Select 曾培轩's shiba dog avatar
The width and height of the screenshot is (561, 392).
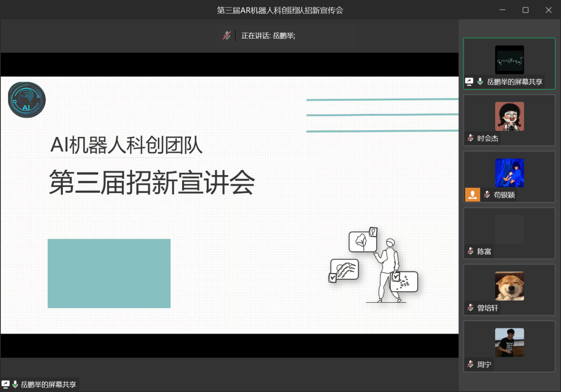coord(509,286)
